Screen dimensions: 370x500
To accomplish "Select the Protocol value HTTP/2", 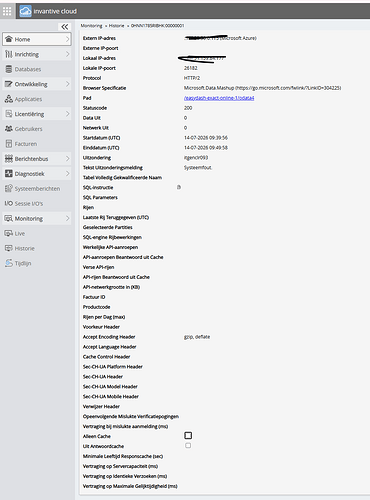I will point(192,78).
